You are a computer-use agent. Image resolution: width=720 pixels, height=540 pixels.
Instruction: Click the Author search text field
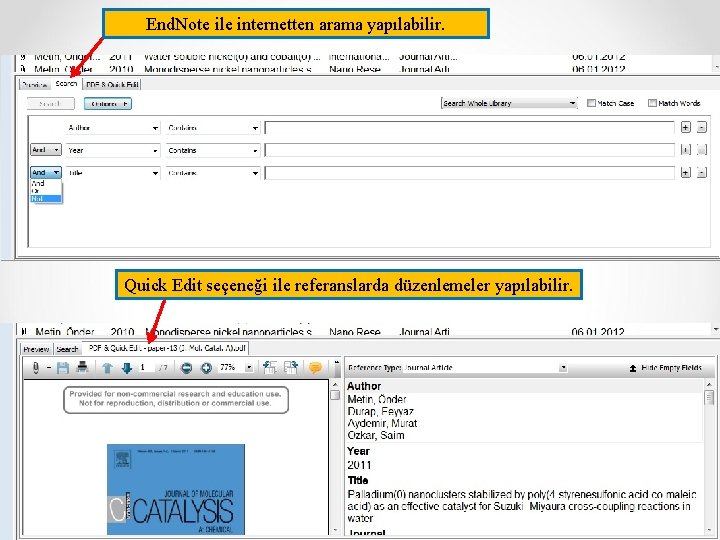click(x=470, y=128)
